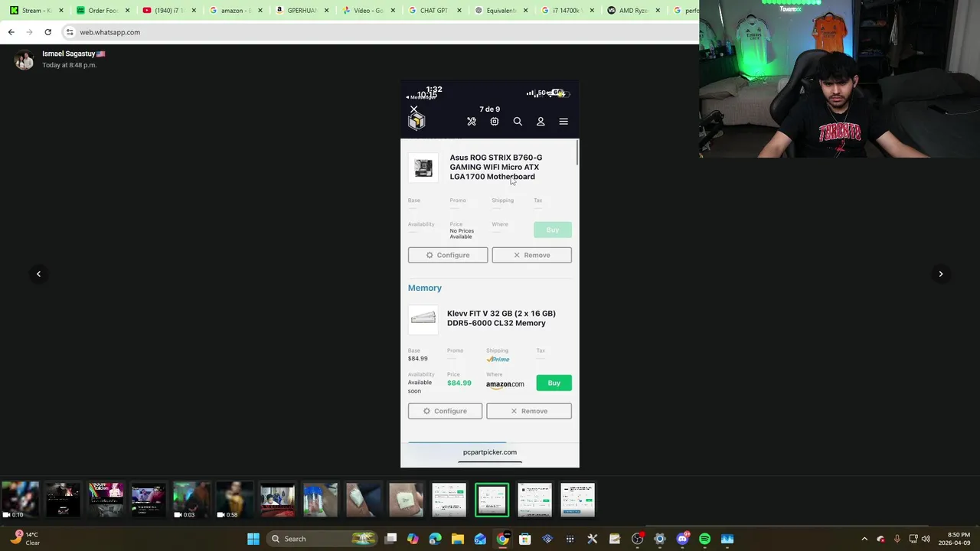Click the motherboard product thumbnail image

(423, 168)
